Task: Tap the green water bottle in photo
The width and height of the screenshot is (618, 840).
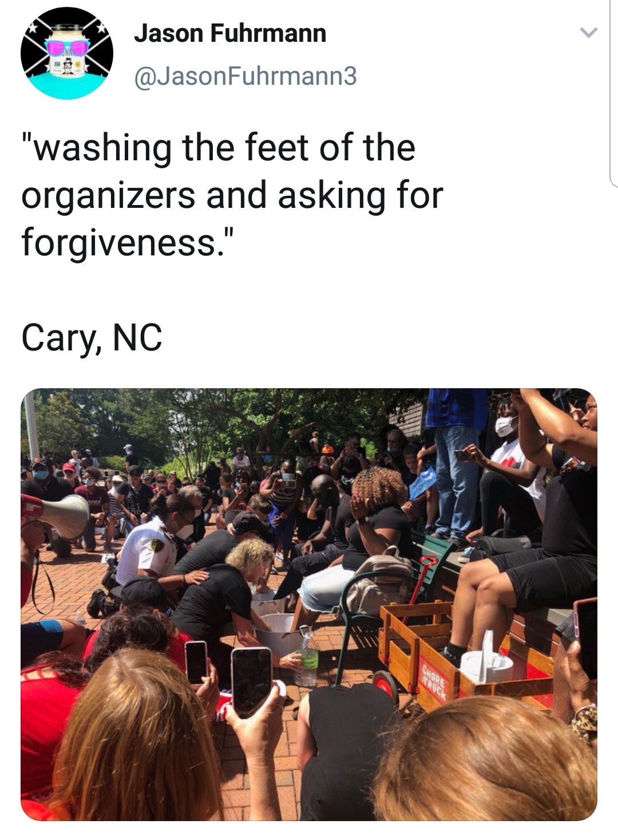Action: tap(307, 656)
